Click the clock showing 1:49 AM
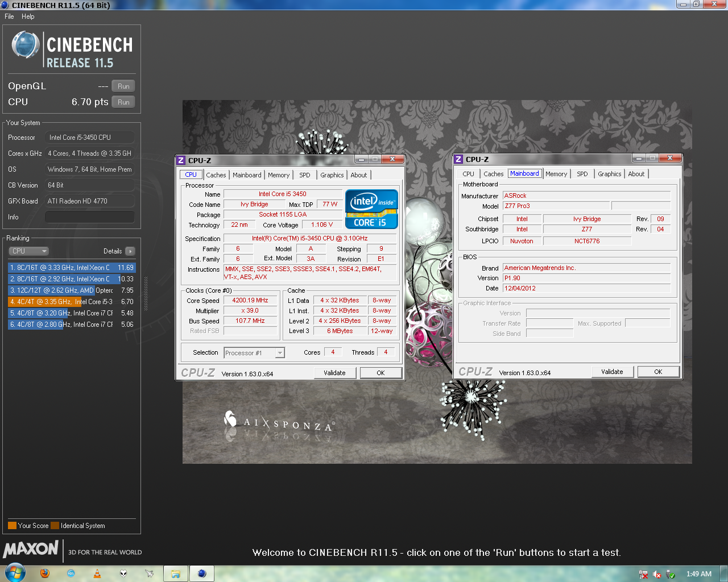728x582 pixels. tap(698, 574)
